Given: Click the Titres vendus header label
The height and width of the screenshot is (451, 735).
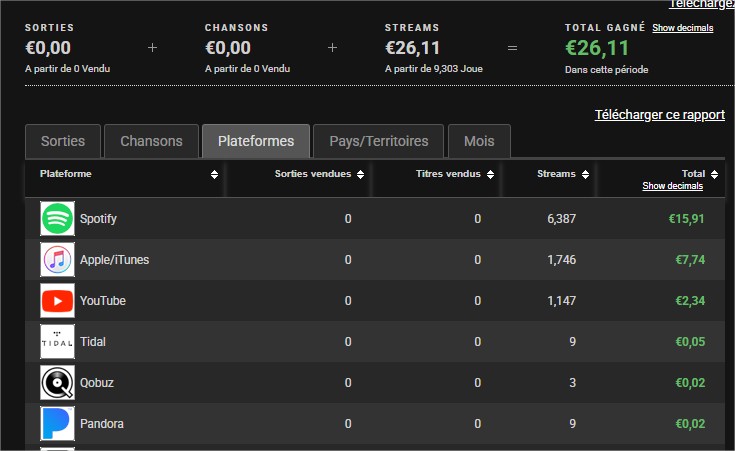Looking at the screenshot, I should [x=448, y=173].
